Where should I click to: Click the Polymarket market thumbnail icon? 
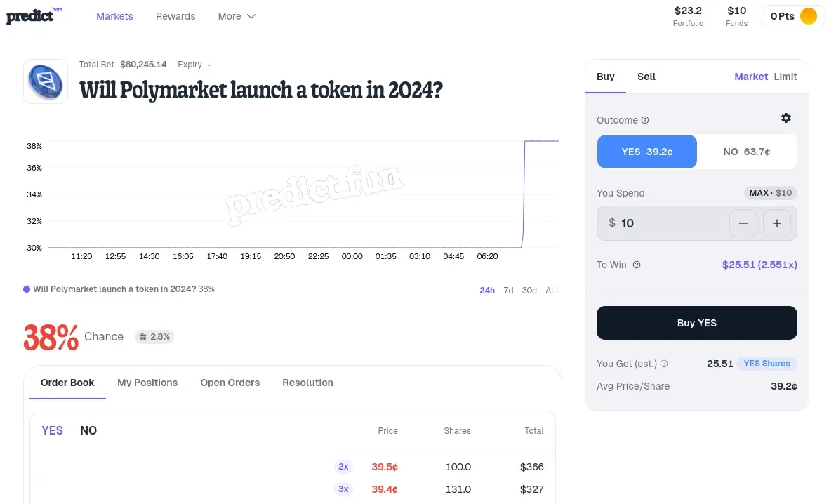46,81
